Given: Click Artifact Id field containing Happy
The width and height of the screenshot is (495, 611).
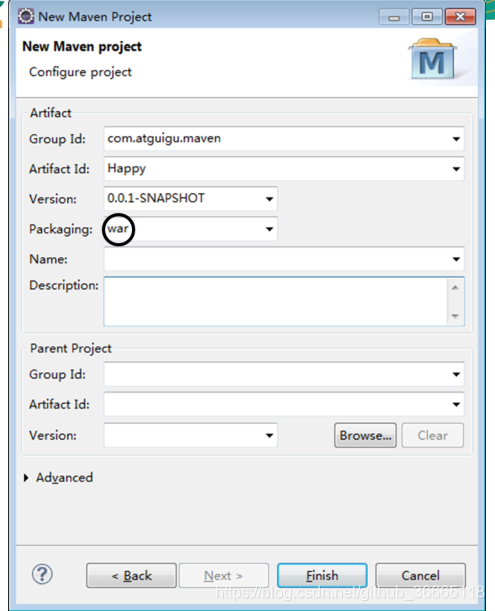Looking at the screenshot, I should (284, 169).
